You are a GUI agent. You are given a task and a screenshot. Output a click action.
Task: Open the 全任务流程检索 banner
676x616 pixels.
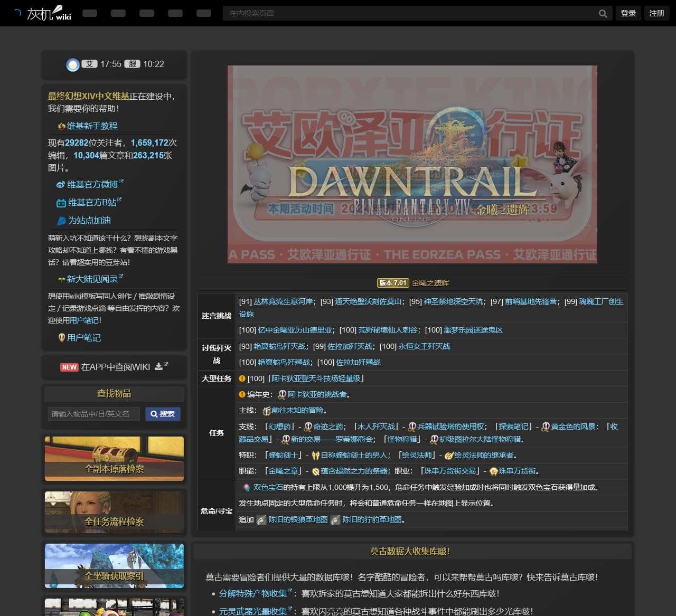[115, 512]
